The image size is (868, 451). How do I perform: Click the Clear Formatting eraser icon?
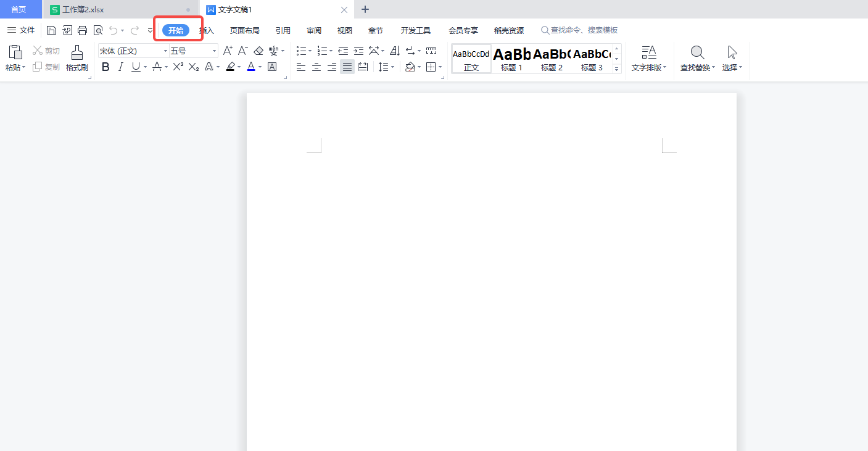258,51
